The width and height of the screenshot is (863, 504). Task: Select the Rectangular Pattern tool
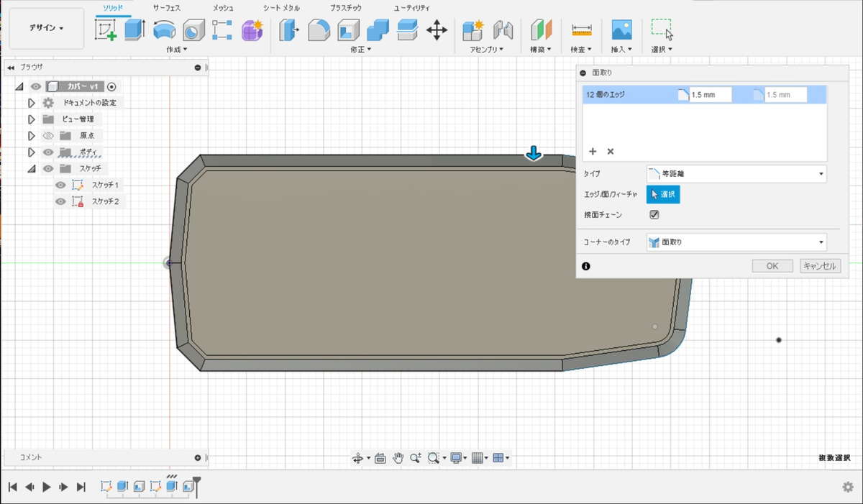[x=222, y=29]
